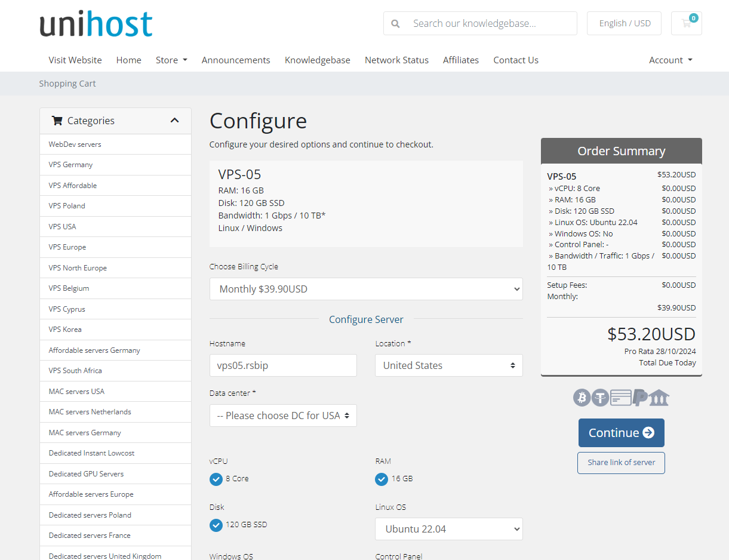Screen dimensions: 729x560
Task: Open Network Status page
Action: point(397,60)
